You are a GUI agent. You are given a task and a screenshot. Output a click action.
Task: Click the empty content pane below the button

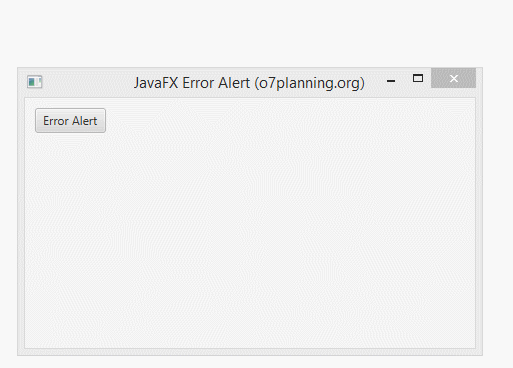pos(250,240)
